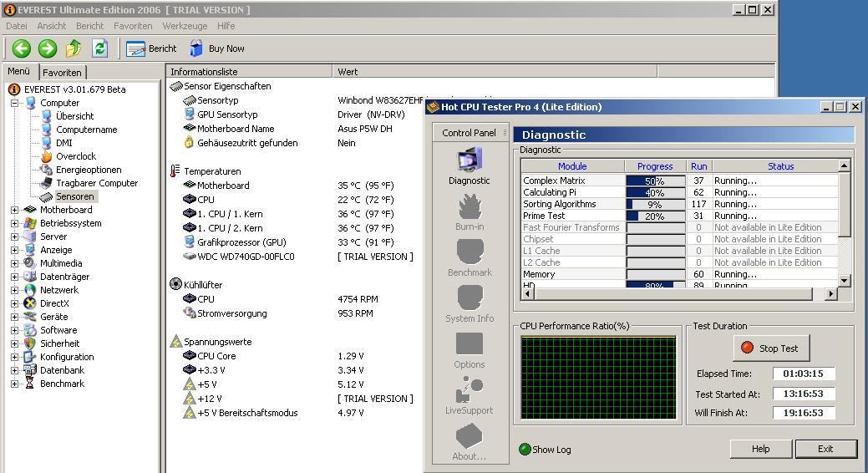Click Complex Matrix progress bar at 50%
This screenshot has height=473, width=868.
coord(655,181)
